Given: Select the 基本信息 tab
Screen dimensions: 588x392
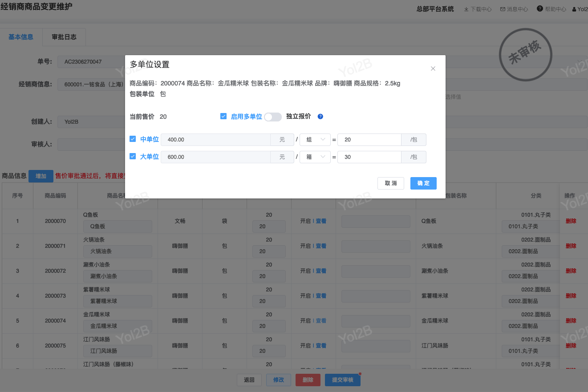Looking at the screenshot, I should pyautogui.click(x=21, y=37).
